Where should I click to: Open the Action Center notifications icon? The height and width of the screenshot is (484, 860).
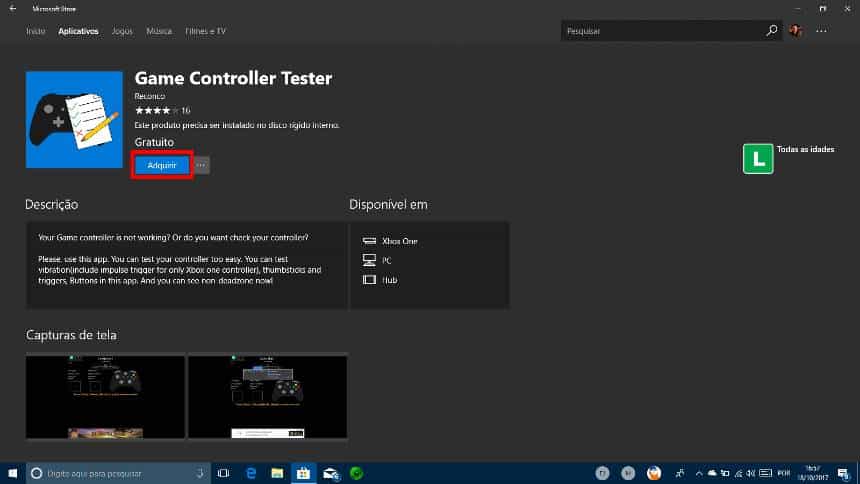click(x=844, y=473)
